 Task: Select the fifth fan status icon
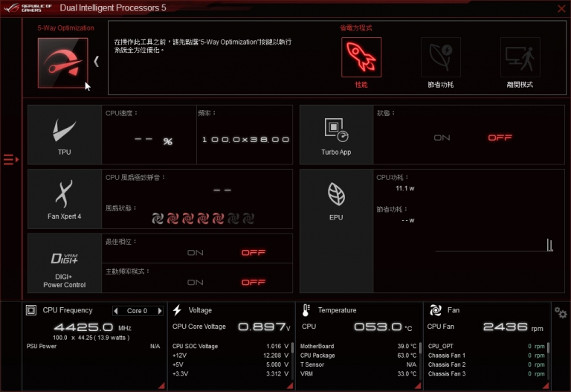coord(218,218)
